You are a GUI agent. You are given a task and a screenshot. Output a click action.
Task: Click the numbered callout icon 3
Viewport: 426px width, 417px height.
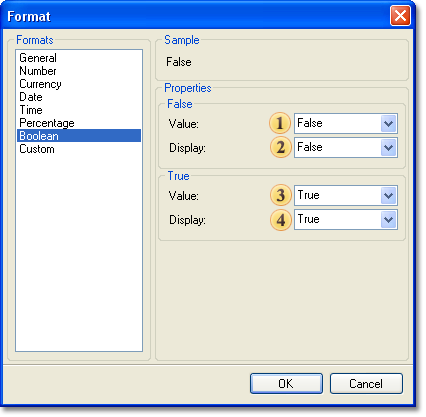click(281, 195)
